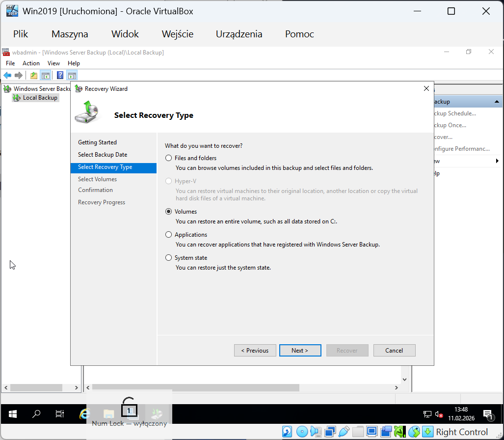Click the Next button in Recovery Wizard
504x440 pixels.
click(300, 351)
